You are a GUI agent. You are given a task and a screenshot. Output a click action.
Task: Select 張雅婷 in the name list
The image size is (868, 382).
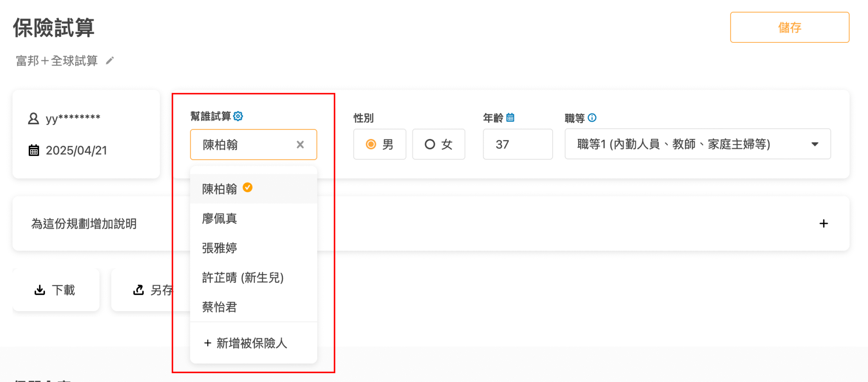point(220,248)
